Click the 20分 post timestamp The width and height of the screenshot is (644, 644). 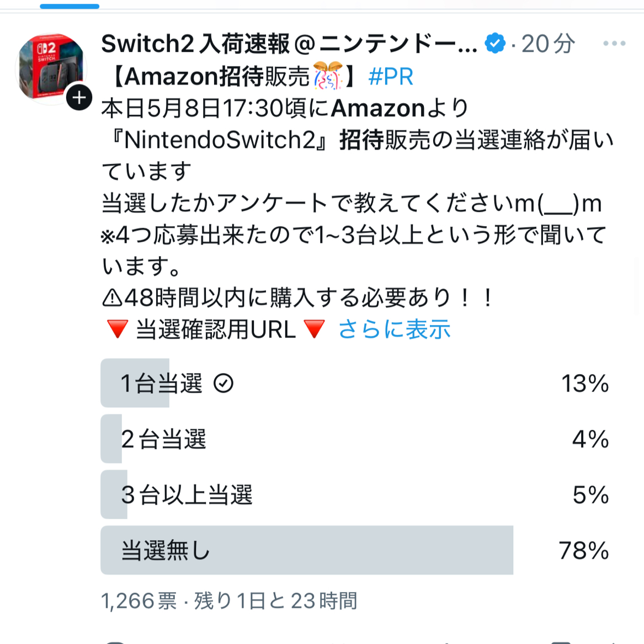549,44
